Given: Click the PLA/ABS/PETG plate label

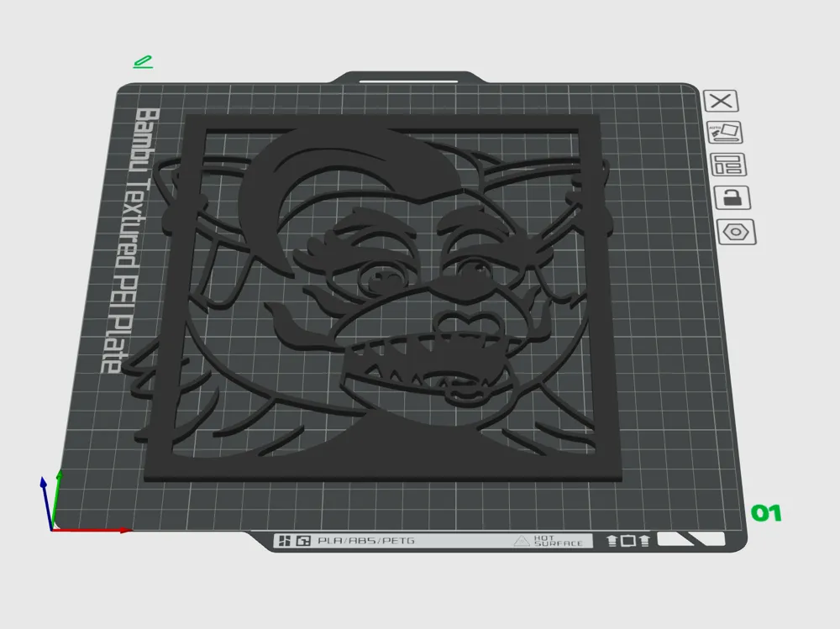Looking at the screenshot, I should click(x=366, y=541).
